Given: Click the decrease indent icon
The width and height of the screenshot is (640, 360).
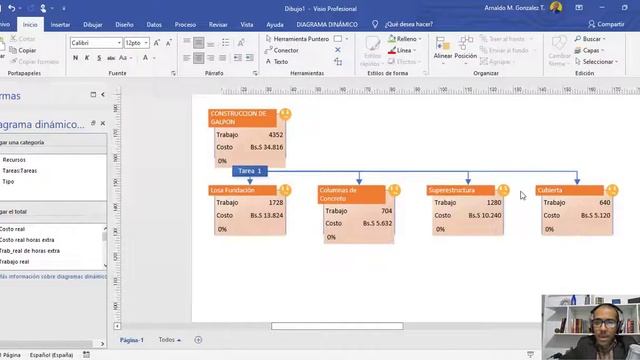Looking at the screenshot, I should click(x=238, y=58).
